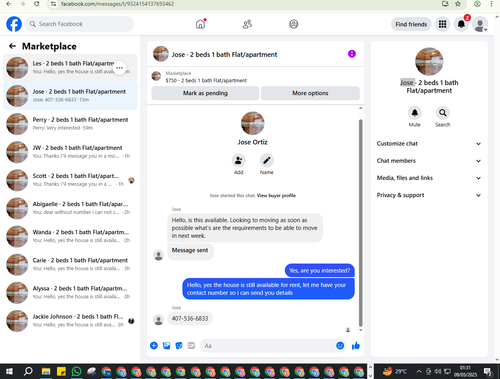This screenshot has width=500, height=379.
Task: Expand Privacy & support section
Action: click(x=429, y=195)
